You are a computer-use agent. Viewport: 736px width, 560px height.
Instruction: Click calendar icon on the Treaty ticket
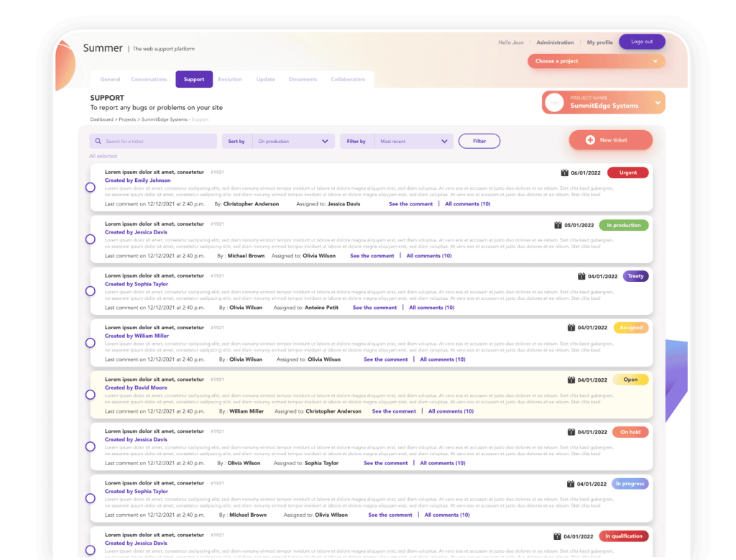click(x=581, y=276)
